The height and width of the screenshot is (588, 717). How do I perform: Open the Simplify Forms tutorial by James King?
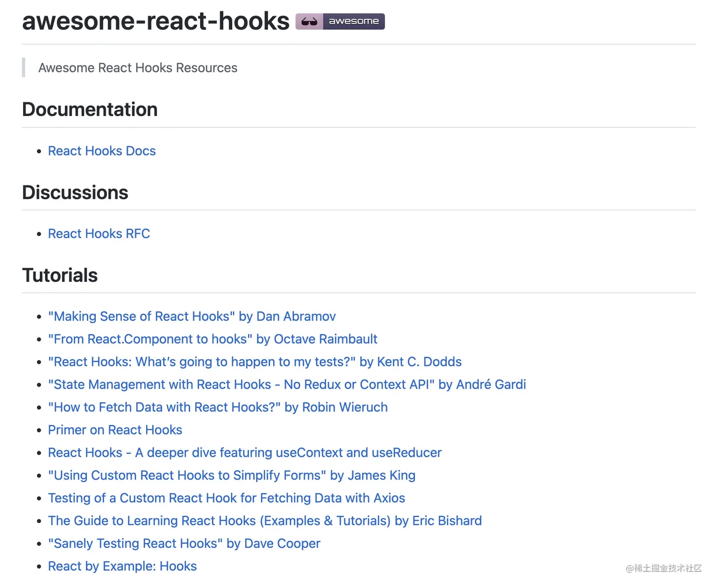[232, 475]
